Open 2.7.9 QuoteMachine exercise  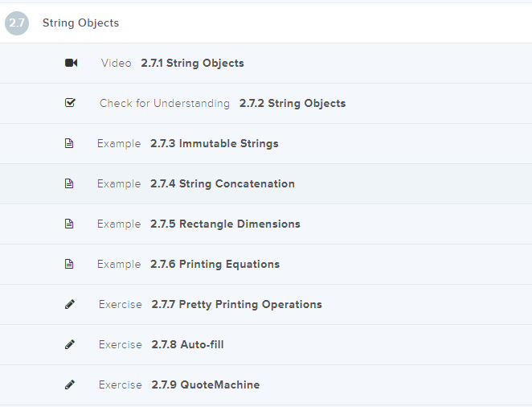pyautogui.click(x=205, y=384)
